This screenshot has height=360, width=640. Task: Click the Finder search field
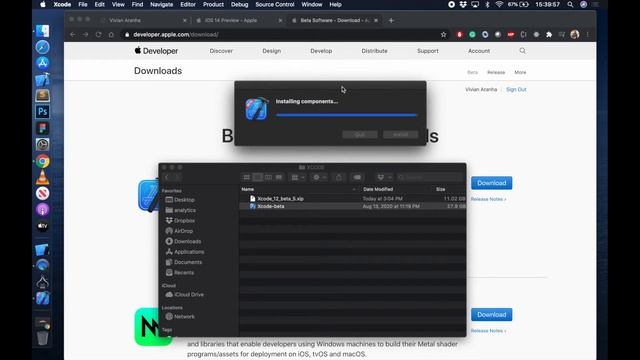click(x=431, y=177)
